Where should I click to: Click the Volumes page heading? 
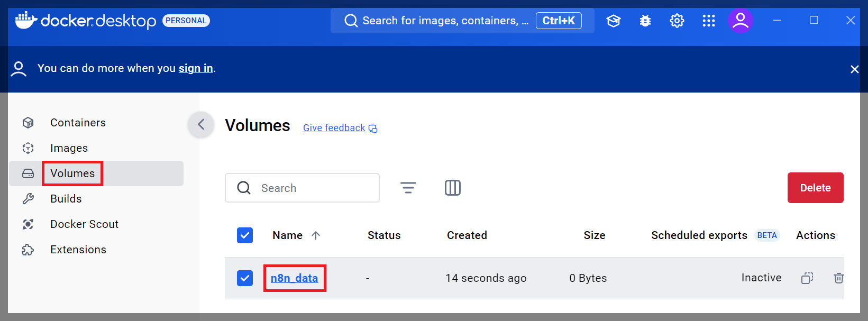click(258, 125)
